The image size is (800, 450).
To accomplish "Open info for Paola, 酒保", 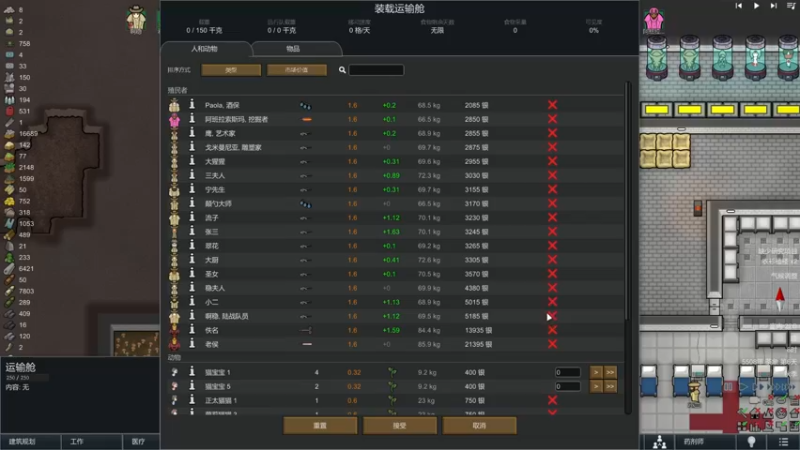I will coord(192,105).
